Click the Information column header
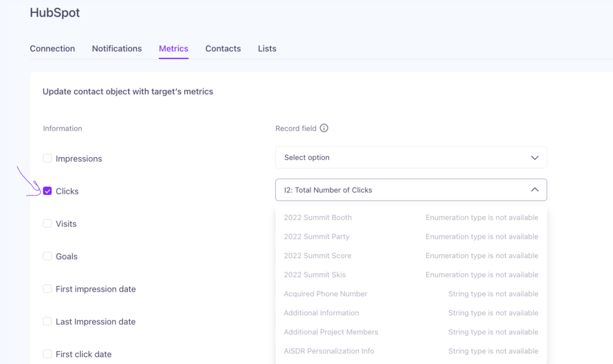 pyautogui.click(x=62, y=128)
